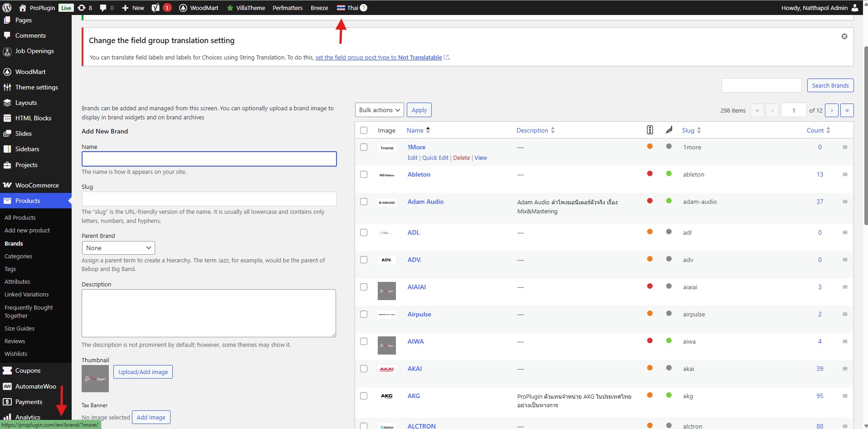Select the AKAI brand checkbox
This screenshot has height=429, width=868.
(364, 369)
